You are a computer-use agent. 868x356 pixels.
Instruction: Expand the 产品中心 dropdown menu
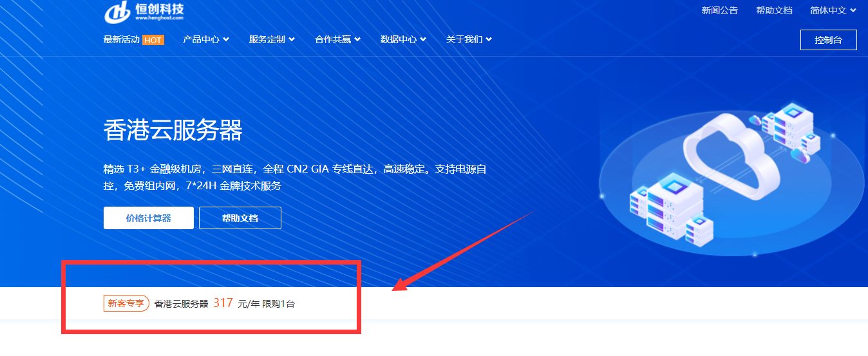(x=206, y=39)
